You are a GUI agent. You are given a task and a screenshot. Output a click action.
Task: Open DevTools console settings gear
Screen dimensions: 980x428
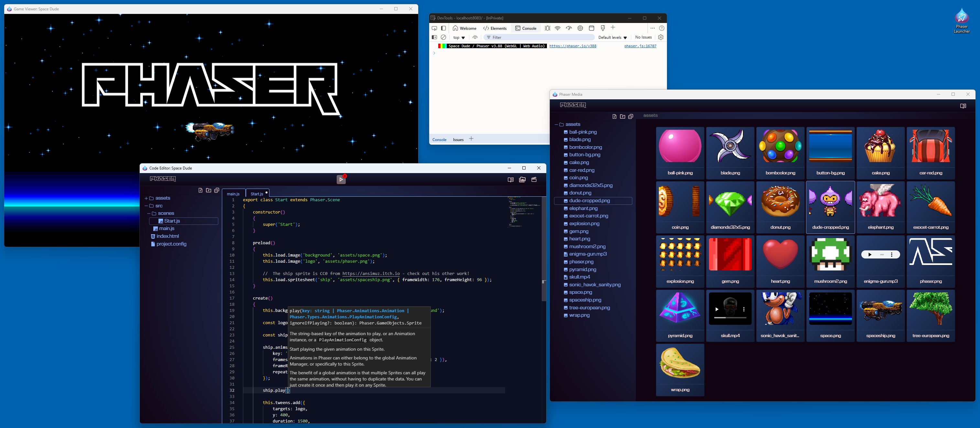661,37
